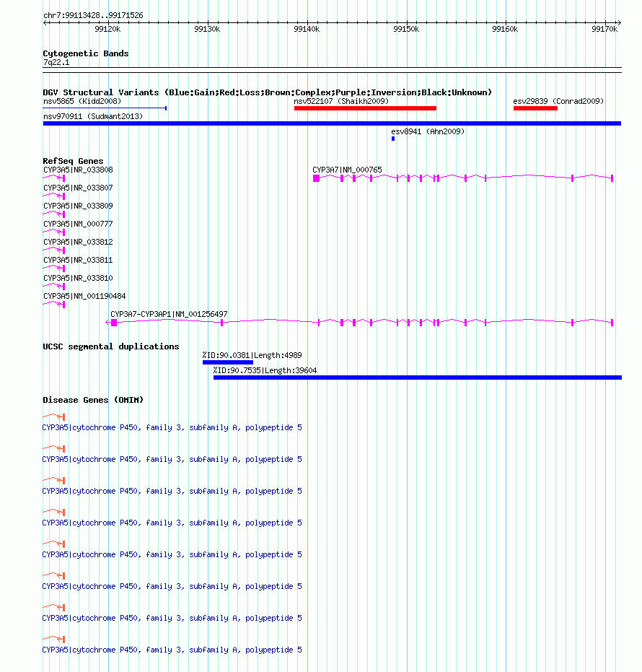642x672 pixels.
Task: Open the nsv522107 (Shaikh2009) variant label
Action: 341,102
